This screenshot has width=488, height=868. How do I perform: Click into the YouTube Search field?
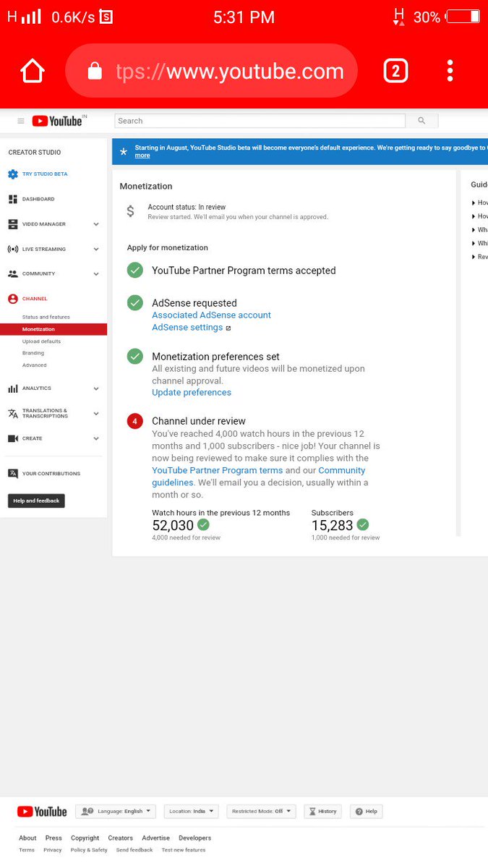click(x=260, y=121)
